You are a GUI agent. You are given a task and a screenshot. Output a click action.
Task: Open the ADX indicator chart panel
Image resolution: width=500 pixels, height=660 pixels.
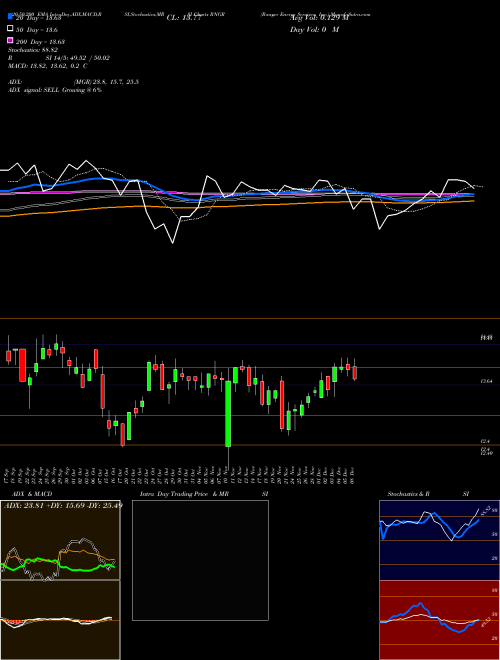60,540
